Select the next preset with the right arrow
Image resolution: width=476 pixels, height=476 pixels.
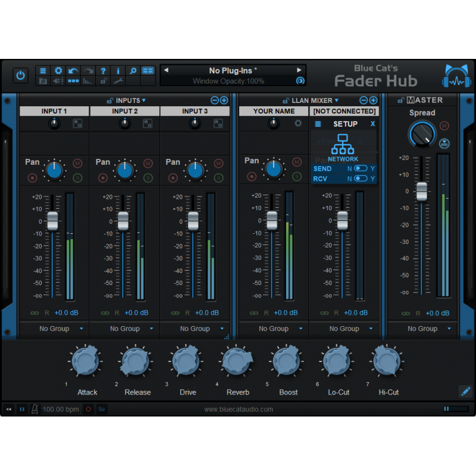[300, 70]
